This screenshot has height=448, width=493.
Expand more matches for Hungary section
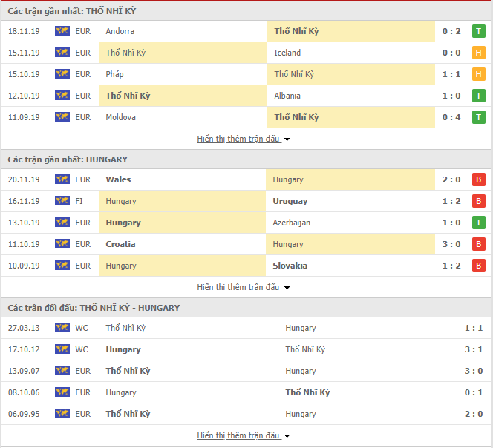243,287
